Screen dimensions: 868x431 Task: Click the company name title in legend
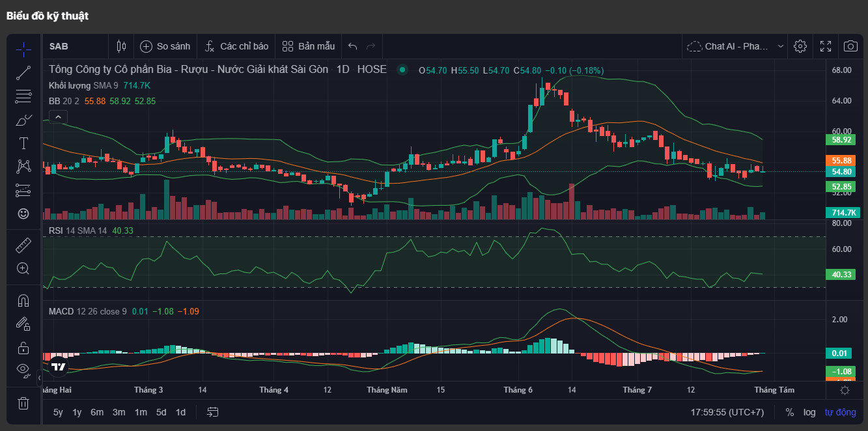tap(189, 70)
